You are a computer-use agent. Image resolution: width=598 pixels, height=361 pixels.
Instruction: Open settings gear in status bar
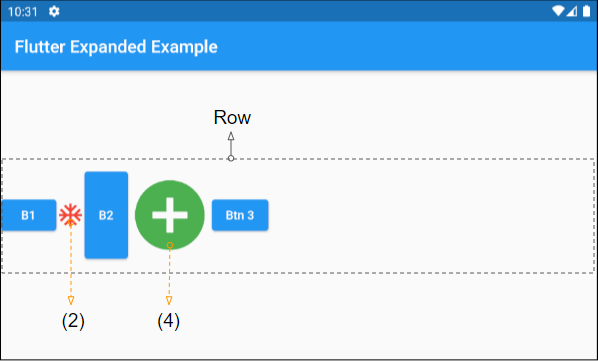pyautogui.click(x=54, y=11)
